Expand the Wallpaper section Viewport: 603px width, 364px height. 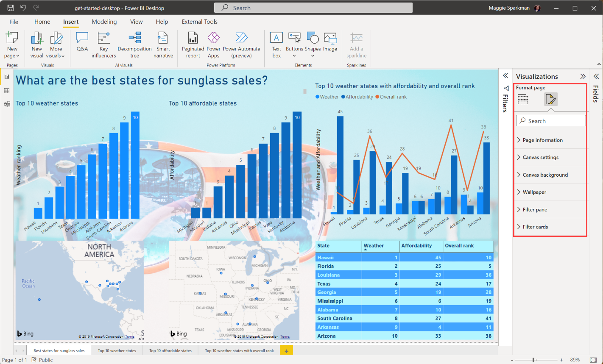(x=534, y=192)
